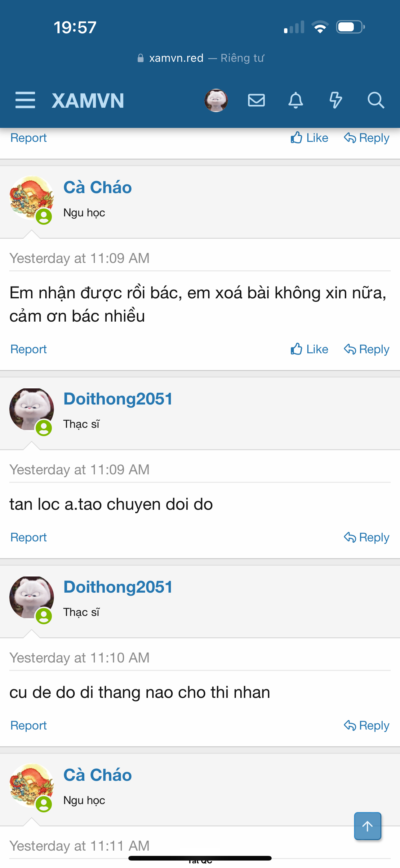
Task: Tap the scroll-to-top arrow button
Action: (x=367, y=826)
